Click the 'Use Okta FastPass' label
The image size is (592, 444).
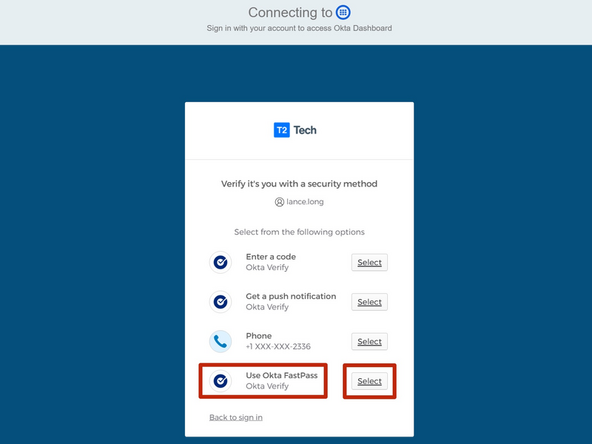click(x=282, y=376)
